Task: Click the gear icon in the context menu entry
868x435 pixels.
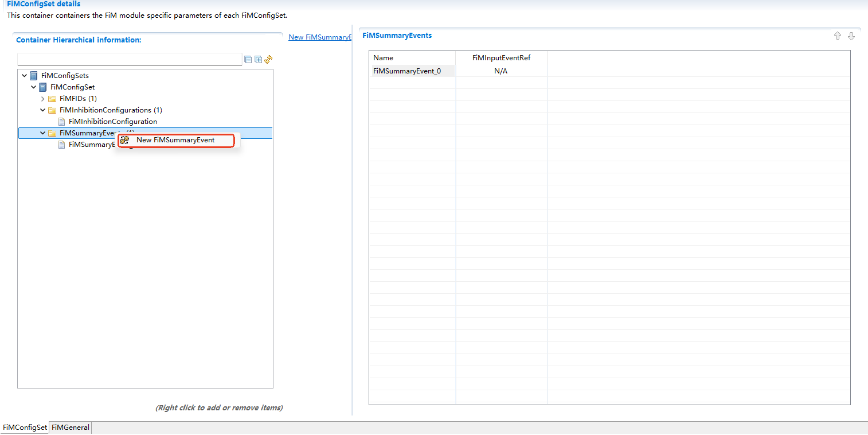Action: (124, 139)
